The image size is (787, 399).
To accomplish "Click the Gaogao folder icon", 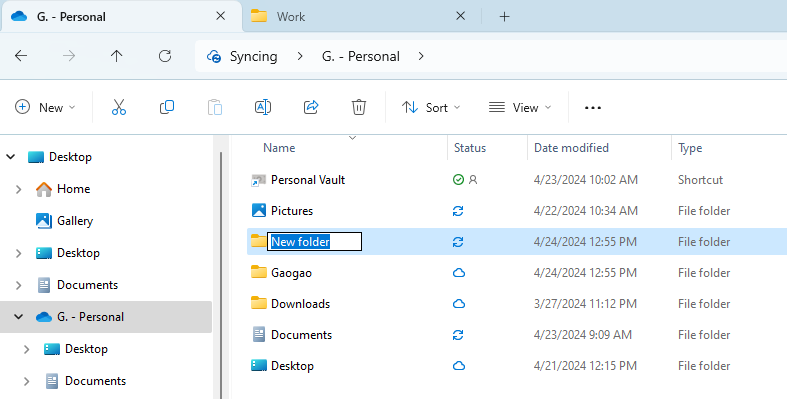I will click(x=258, y=273).
